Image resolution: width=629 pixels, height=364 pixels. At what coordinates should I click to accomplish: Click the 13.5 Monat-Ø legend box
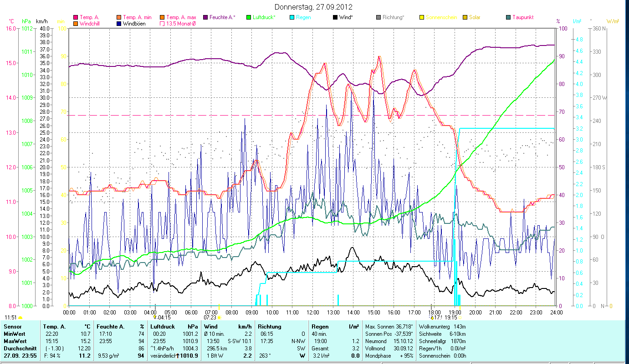163,23
